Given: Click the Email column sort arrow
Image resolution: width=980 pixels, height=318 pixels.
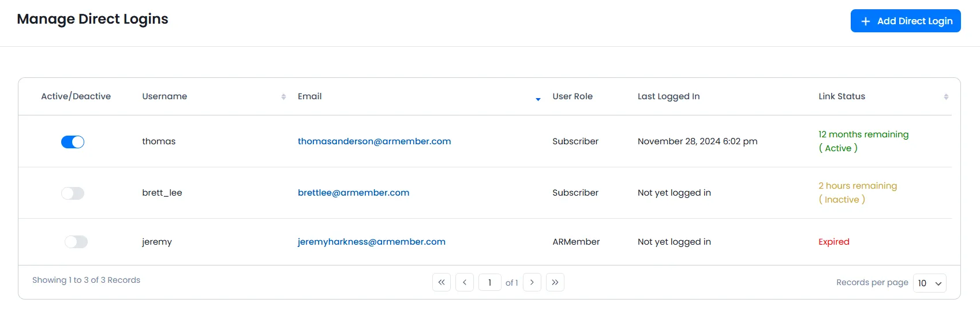Looking at the screenshot, I should pos(538,99).
